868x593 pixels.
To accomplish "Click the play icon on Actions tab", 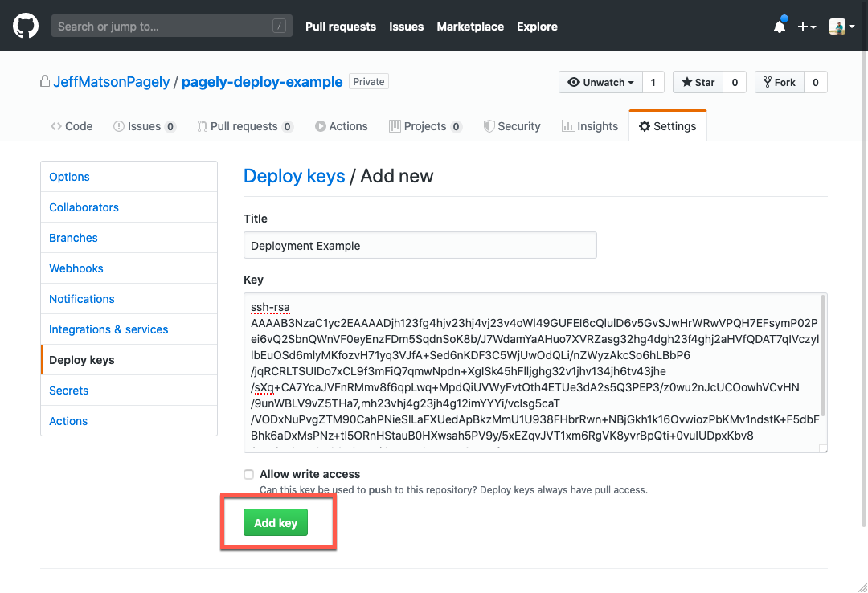I will [x=321, y=126].
